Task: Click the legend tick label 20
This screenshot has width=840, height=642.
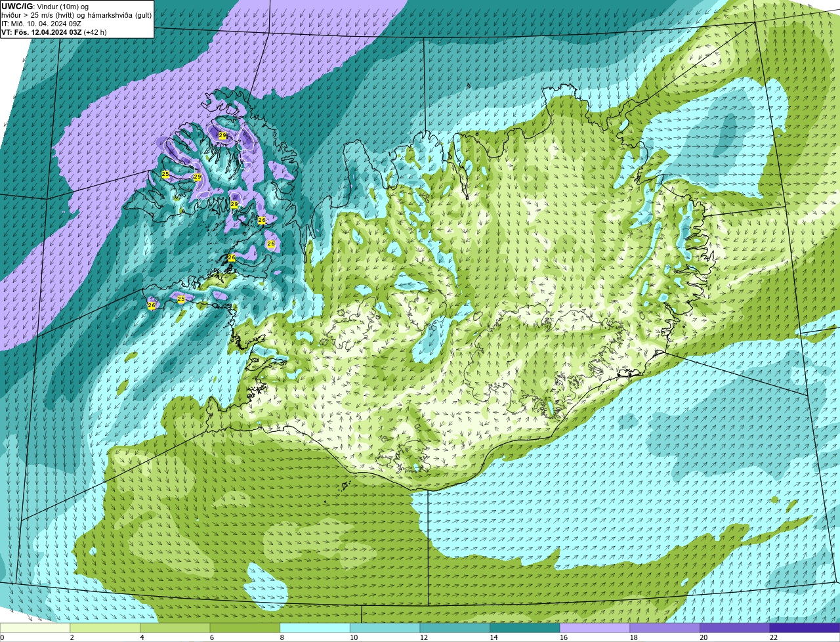Action: coord(703,637)
